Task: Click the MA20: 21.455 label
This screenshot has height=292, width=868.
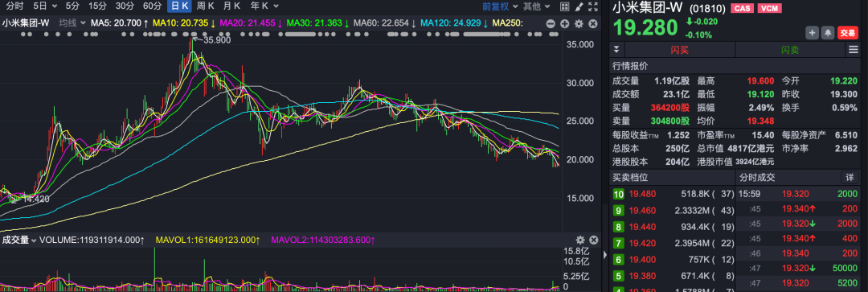Action: coord(251,23)
